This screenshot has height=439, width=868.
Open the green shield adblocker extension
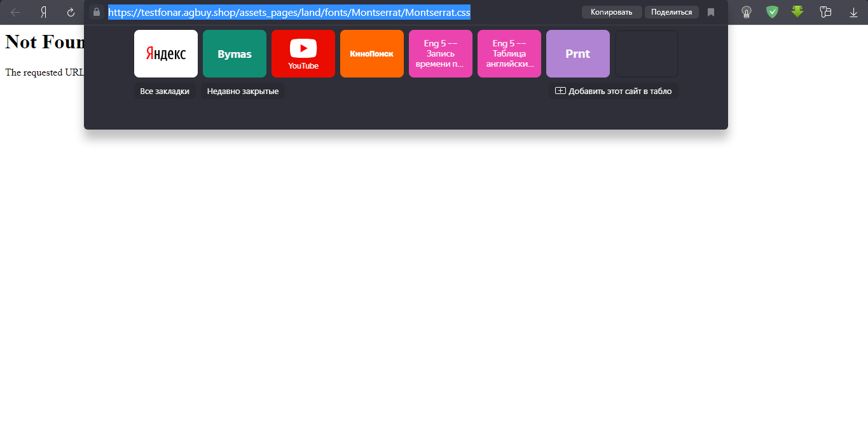pyautogui.click(x=772, y=12)
